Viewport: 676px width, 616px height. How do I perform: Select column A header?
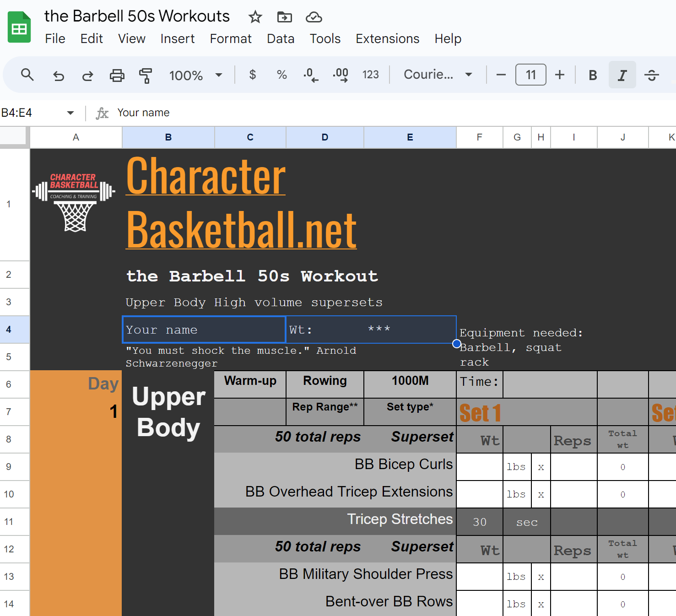coord(76,137)
